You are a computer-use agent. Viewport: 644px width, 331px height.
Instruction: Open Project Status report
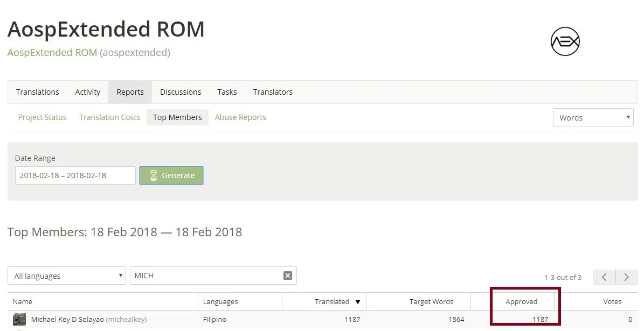coord(42,117)
